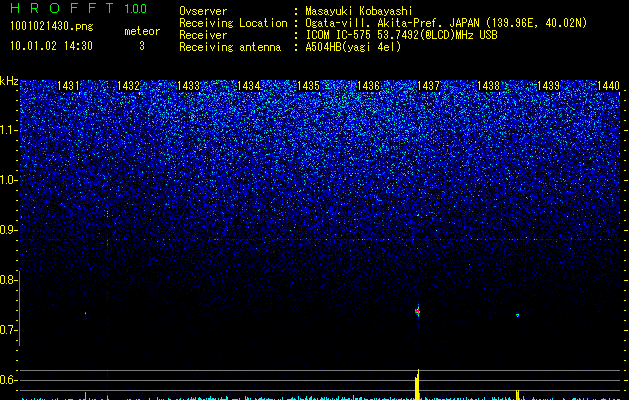Click the observer name Masayuki Kobayashi

359,11
